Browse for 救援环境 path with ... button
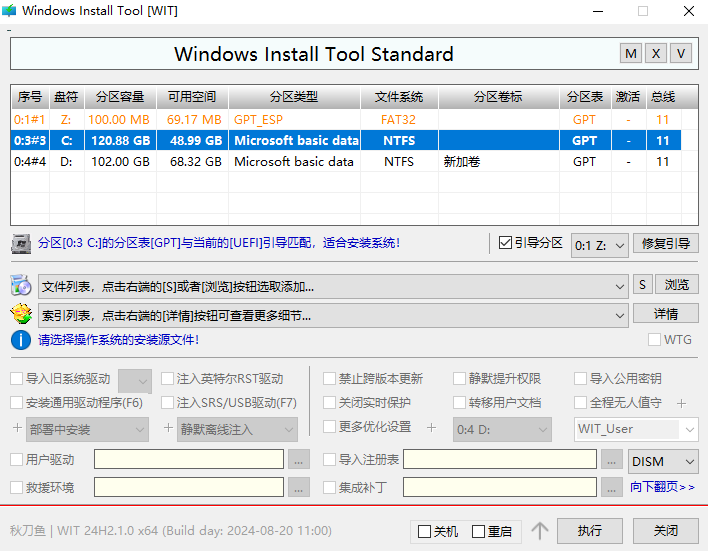The height and width of the screenshot is (551, 708). click(298, 487)
